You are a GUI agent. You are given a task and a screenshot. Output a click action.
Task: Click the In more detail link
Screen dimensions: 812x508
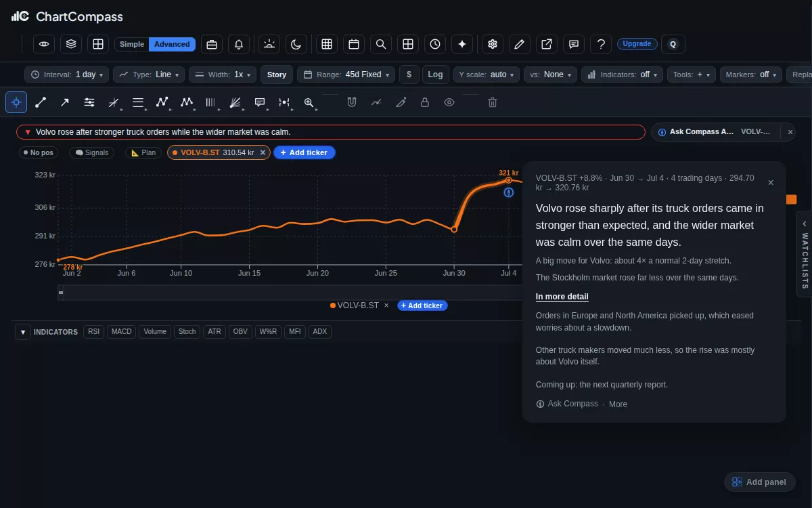tap(562, 297)
